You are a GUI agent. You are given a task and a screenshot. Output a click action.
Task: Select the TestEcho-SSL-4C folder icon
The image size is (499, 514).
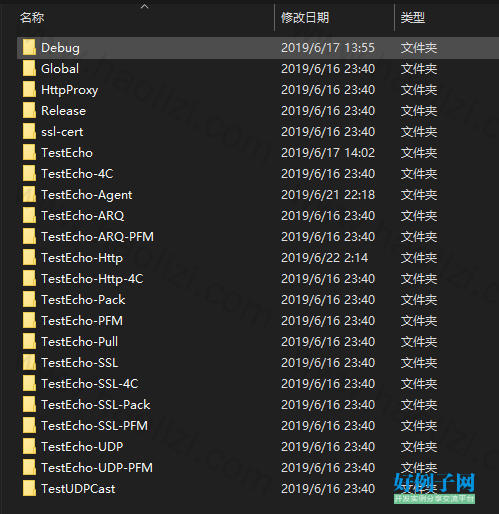pyautogui.click(x=29, y=384)
